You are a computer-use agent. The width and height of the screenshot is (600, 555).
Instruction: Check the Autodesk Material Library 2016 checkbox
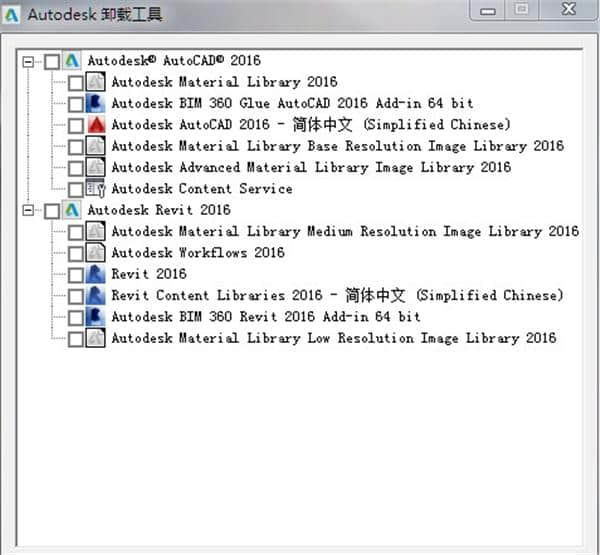(76, 82)
